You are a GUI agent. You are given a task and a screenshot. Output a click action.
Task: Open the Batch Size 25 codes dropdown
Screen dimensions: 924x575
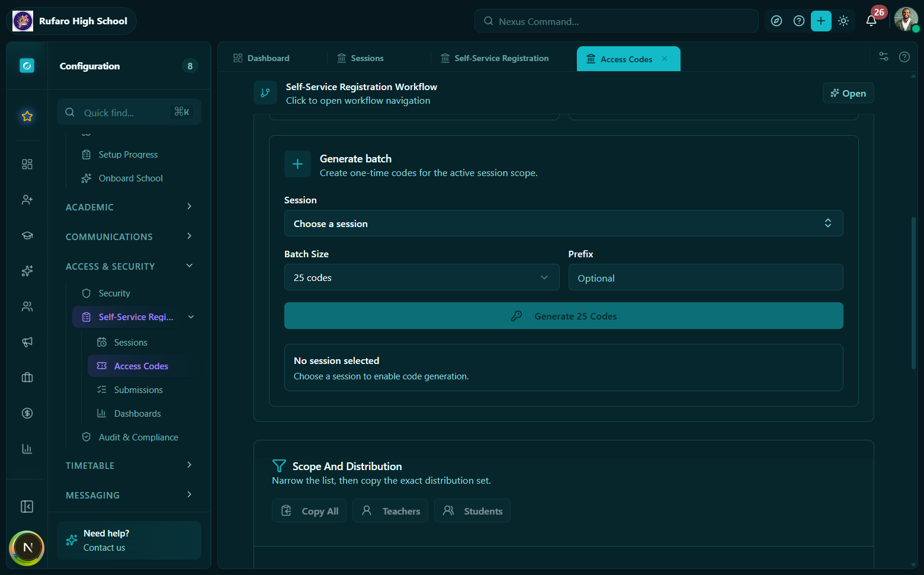click(422, 277)
